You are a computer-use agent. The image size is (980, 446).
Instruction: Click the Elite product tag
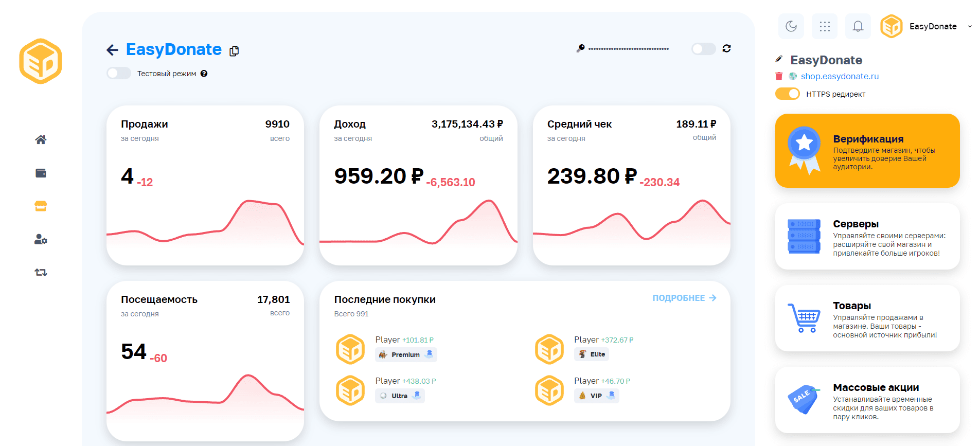pyautogui.click(x=592, y=354)
